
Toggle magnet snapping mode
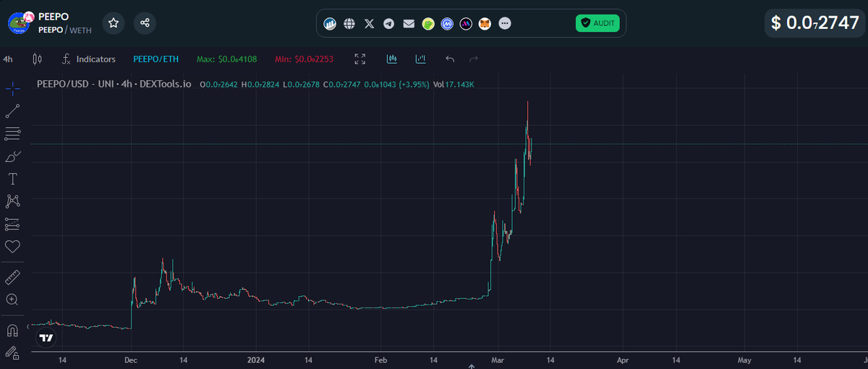click(12, 331)
